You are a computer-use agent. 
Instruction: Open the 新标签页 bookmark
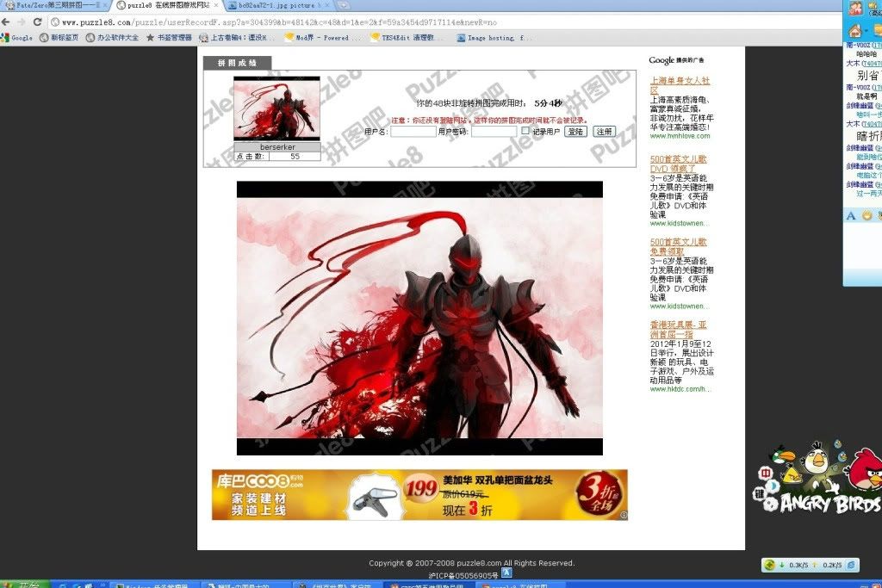[59, 38]
